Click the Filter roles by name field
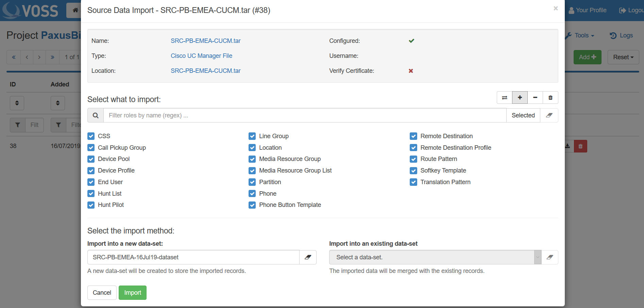The image size is (644, 308). tap(305, 115)
